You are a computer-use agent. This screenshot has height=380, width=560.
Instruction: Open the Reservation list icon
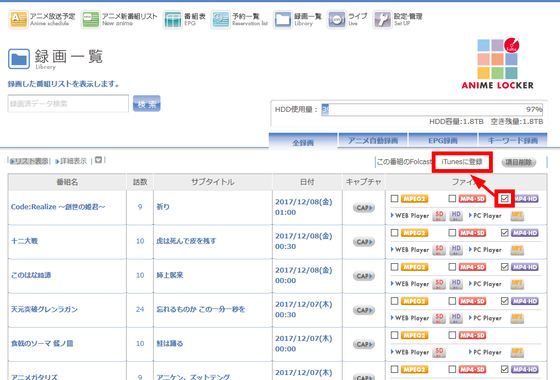(220, 19)
